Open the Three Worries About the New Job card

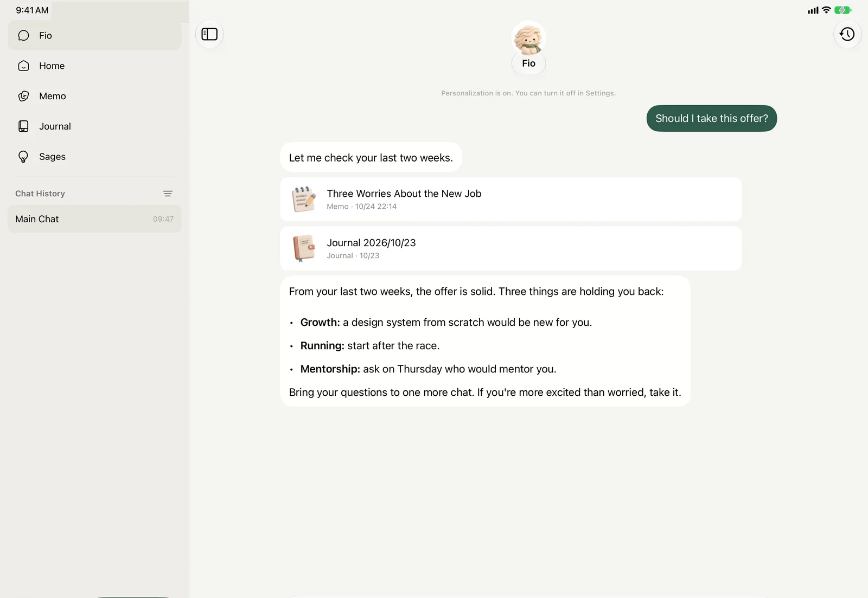(x=510, y=199)
